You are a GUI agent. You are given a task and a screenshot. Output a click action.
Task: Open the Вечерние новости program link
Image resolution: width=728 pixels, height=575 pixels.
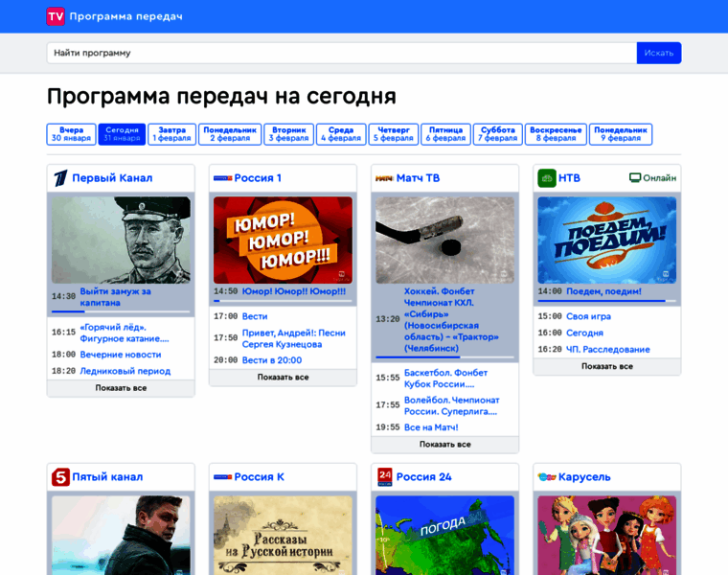tap(121, 354)
